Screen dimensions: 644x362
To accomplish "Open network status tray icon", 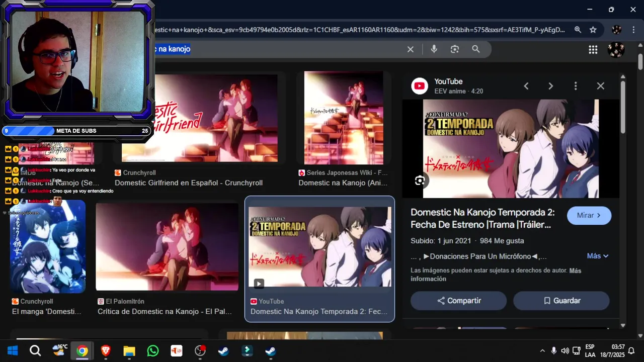I will click(577, 351).
